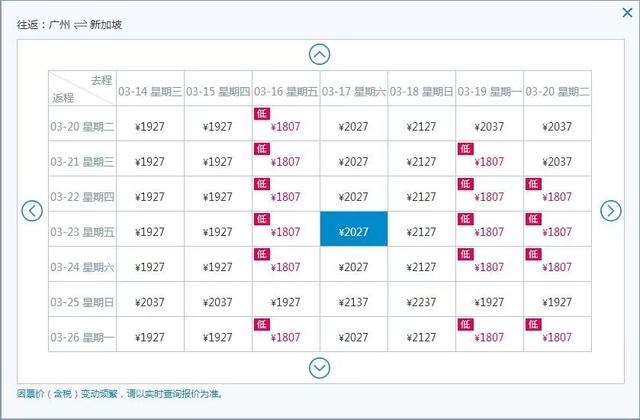Choose low fare departing 03-16 returning 03-26
640x420 pixels.
(286, 334)
